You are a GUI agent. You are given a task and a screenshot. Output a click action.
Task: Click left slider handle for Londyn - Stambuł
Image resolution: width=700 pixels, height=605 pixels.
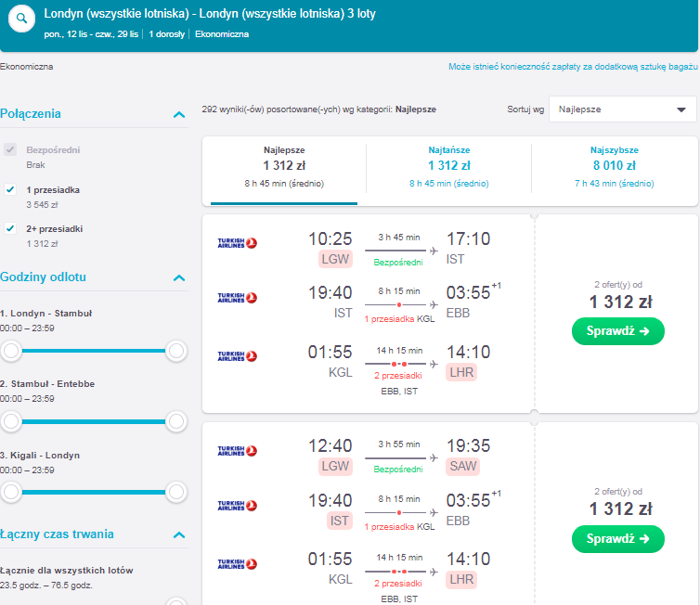pyautogui.click(x=11, y=351)
